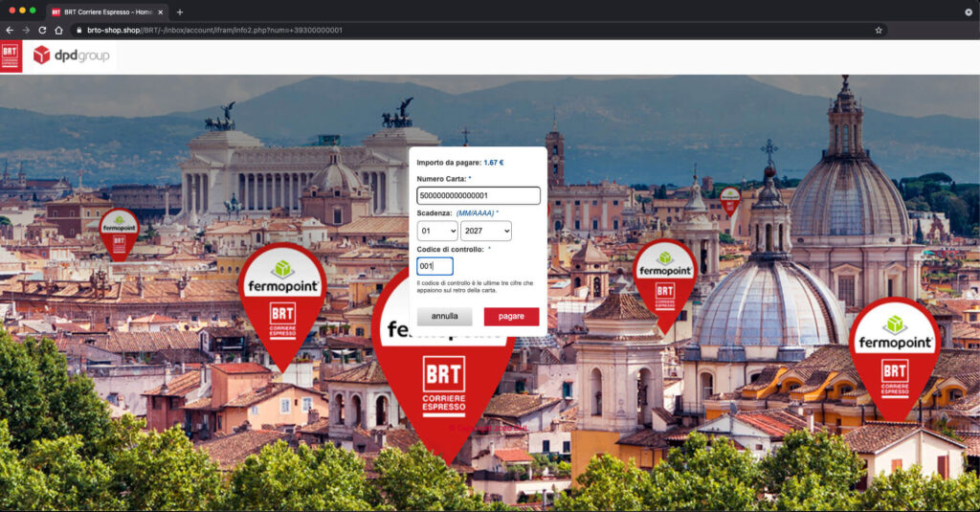This screenshot has width=980, height=512.
Task: Focus the Codice di controllo field
Action: (x=434, y=266)
